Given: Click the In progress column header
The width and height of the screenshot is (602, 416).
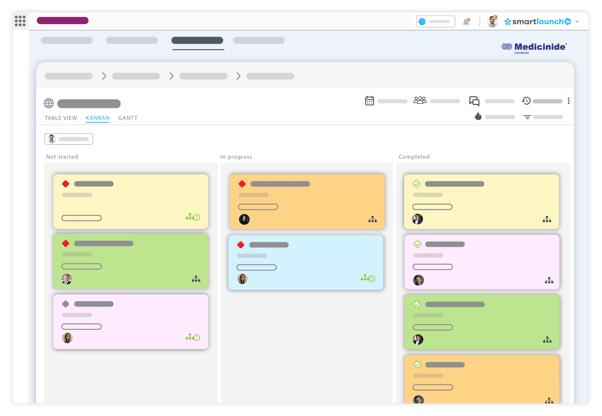Looking at the screenshot, I should [236, 157].
